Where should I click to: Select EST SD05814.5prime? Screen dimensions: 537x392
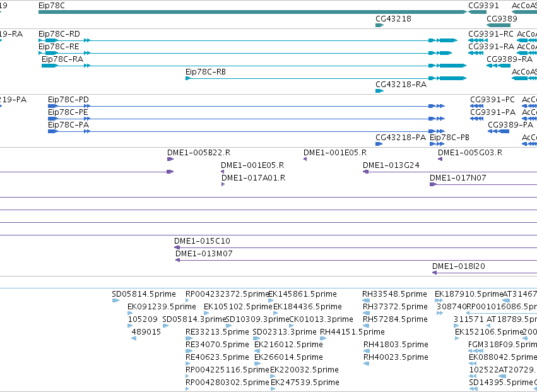pyautogui.click(x=143, y=294)
